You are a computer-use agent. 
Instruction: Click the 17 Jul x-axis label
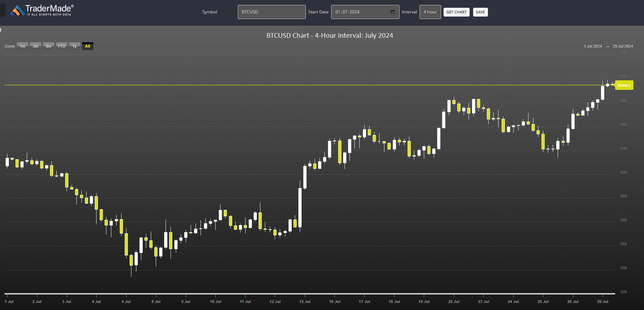[364, 302]
